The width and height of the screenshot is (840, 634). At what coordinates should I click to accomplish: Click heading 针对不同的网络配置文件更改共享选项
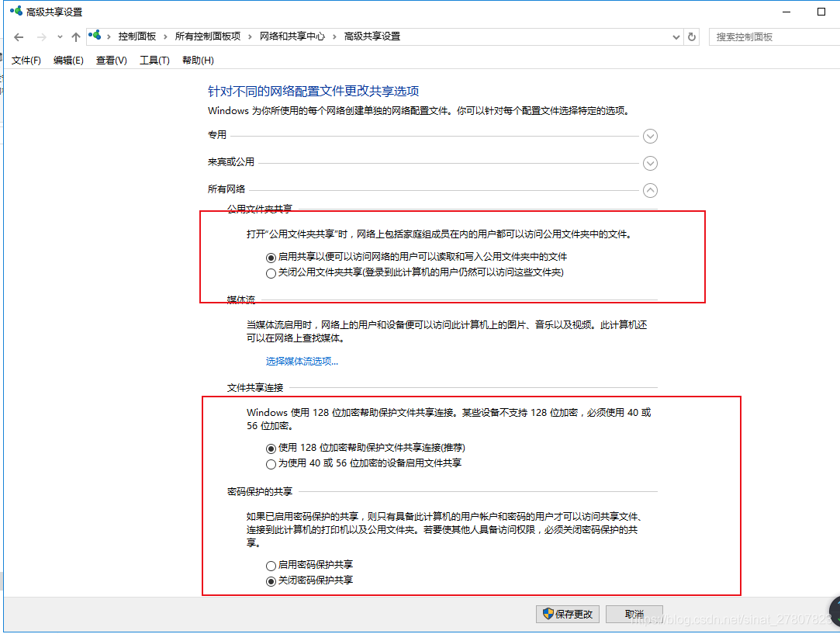313,91
